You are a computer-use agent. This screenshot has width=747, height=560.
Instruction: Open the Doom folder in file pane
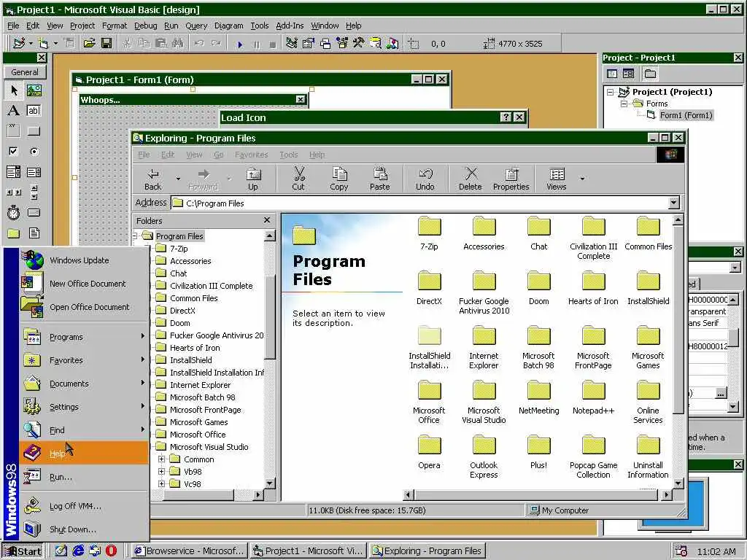pyautogui.click(x=539, y=289)
